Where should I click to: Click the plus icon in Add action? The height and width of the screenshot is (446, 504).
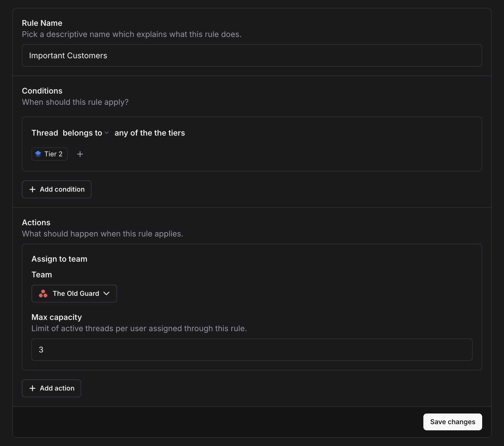(32, 388)
